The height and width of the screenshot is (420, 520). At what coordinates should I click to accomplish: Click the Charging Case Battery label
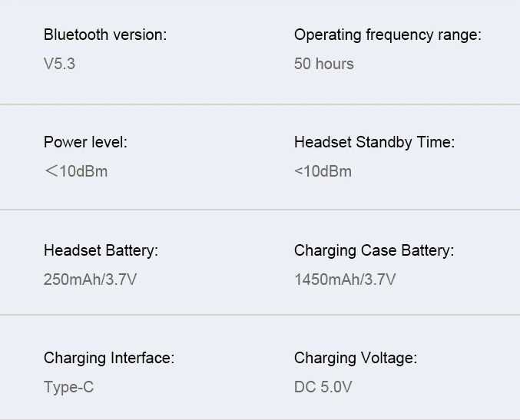pos(374,250)
